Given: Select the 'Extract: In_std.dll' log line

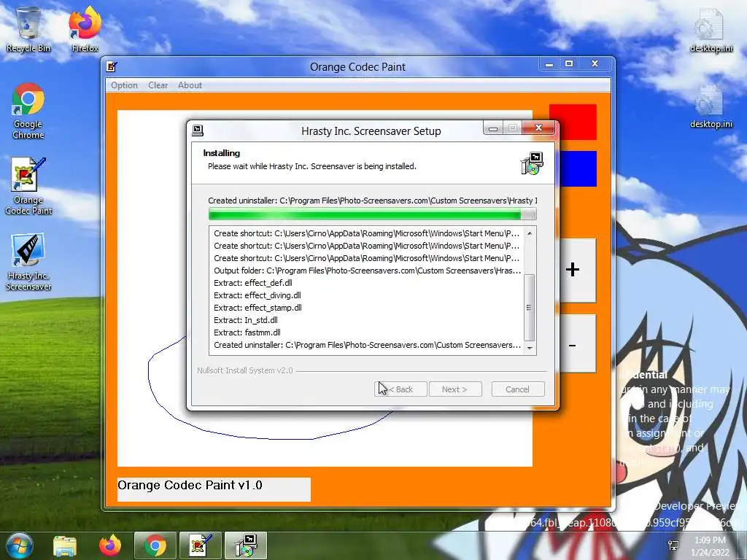Looking at the screenshot, I should pos(246,320).
